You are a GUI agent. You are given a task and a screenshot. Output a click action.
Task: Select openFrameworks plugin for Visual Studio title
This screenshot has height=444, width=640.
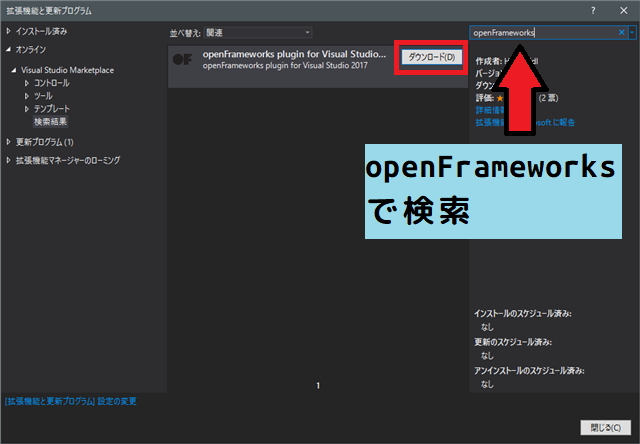pyautogui.click(x=294, y=54)
